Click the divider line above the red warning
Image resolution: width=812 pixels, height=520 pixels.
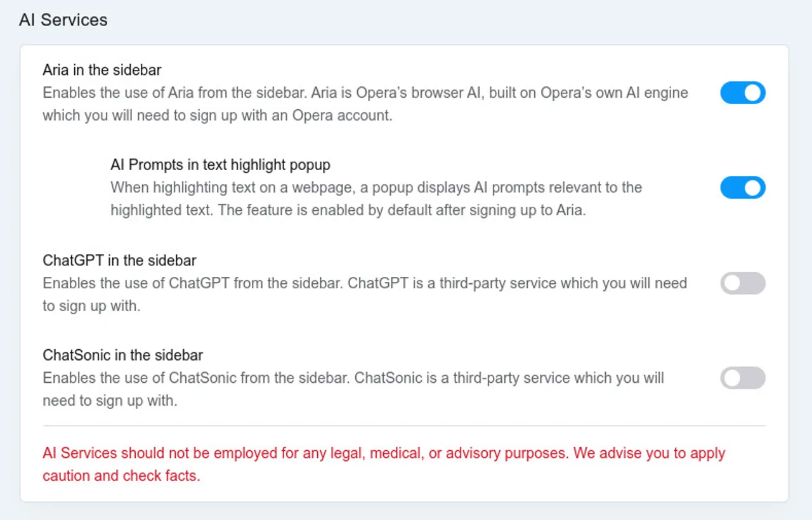tap(404, 425)
